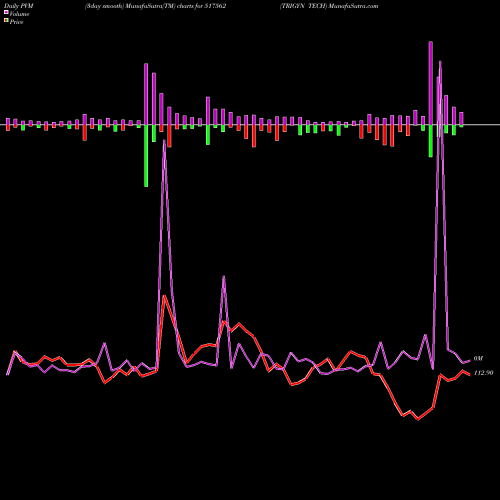Click the tallest purple volume bar near right
The height and width of the screenshot is (500, 500).
click(x=431, y=83)
